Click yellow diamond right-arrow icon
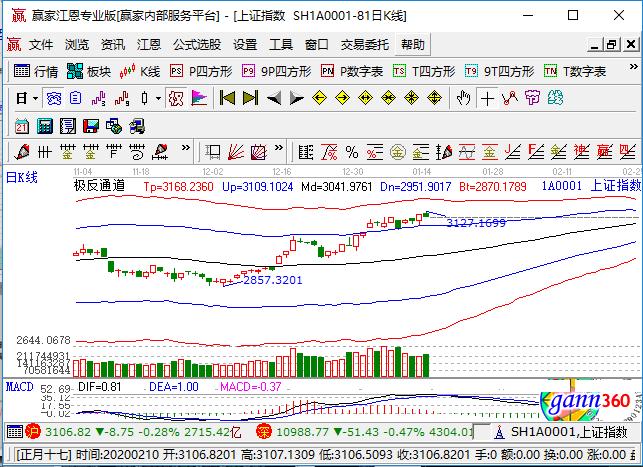This screenshot has width=643, height=467. [x=342, y=98]
